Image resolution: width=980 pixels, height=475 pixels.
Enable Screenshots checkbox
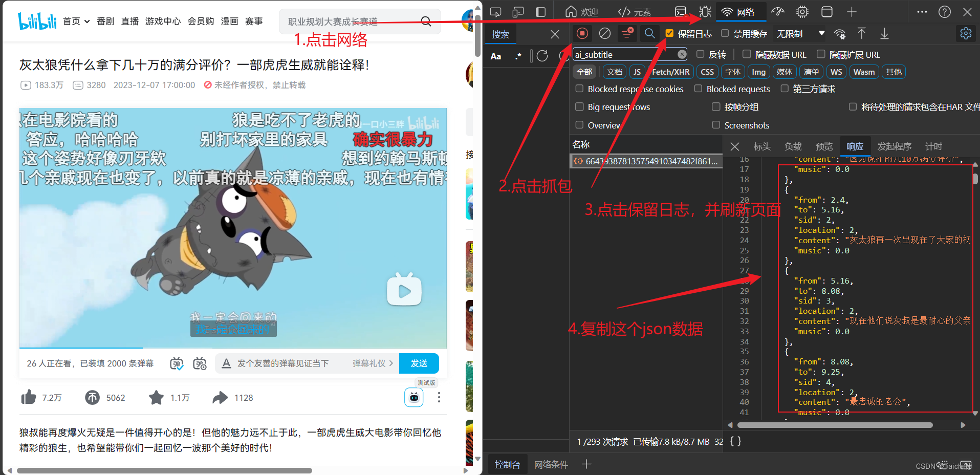point(716,124)
